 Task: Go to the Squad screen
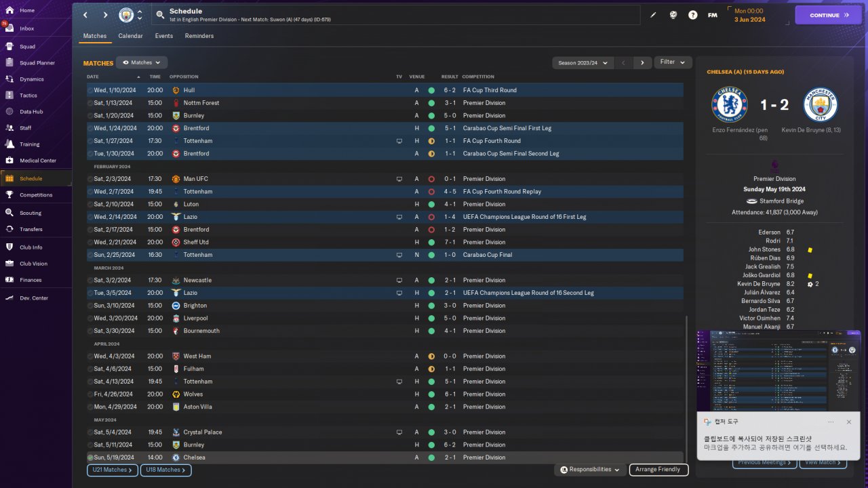[x=27, y=47]
